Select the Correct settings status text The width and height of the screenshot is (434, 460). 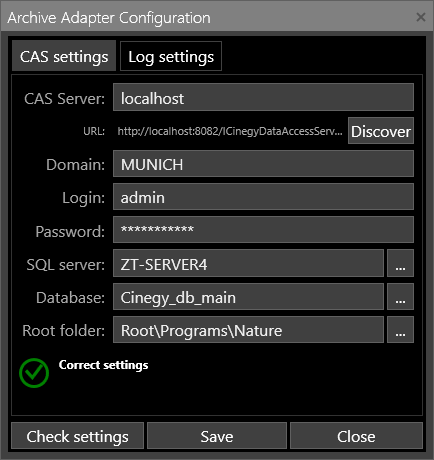click(x=104, y=365)
